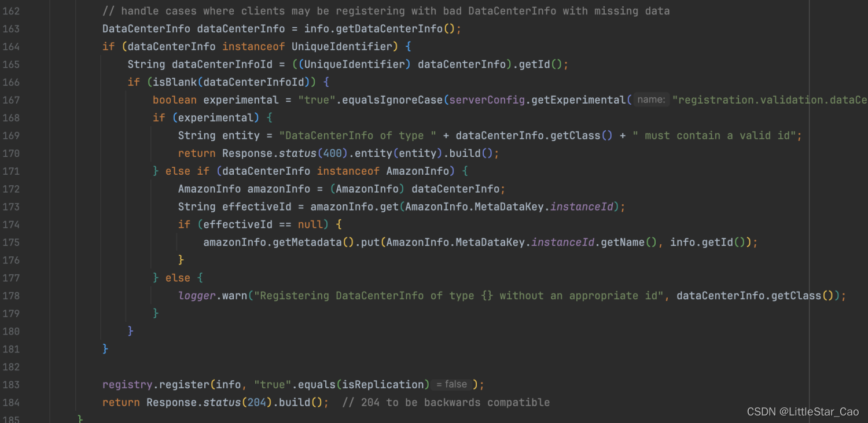This screenshot has width=868, height=423.
Task: Place cursor on "equalsIgnoreCase"
Action: [392, 100]
